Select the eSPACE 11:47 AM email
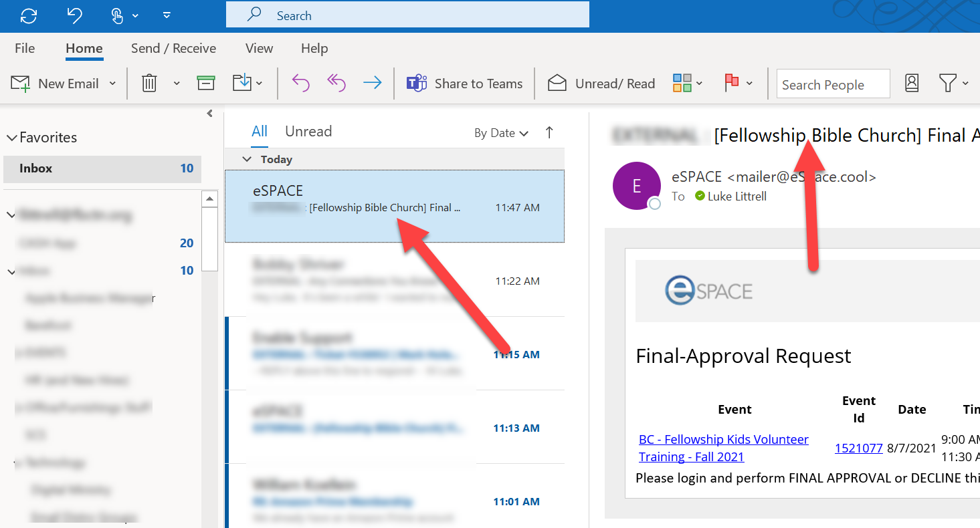The width and height of the screenshot is (980, 528). 395,206
